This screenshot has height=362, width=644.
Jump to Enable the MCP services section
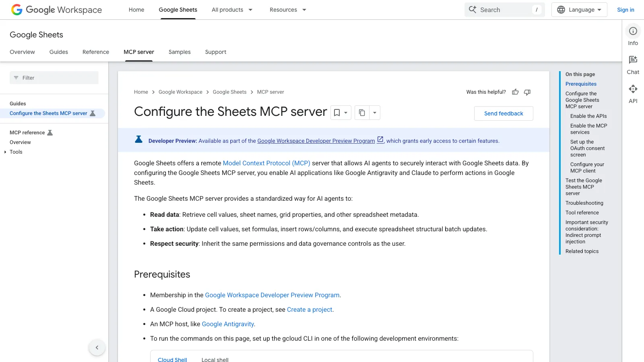point(588,129)
